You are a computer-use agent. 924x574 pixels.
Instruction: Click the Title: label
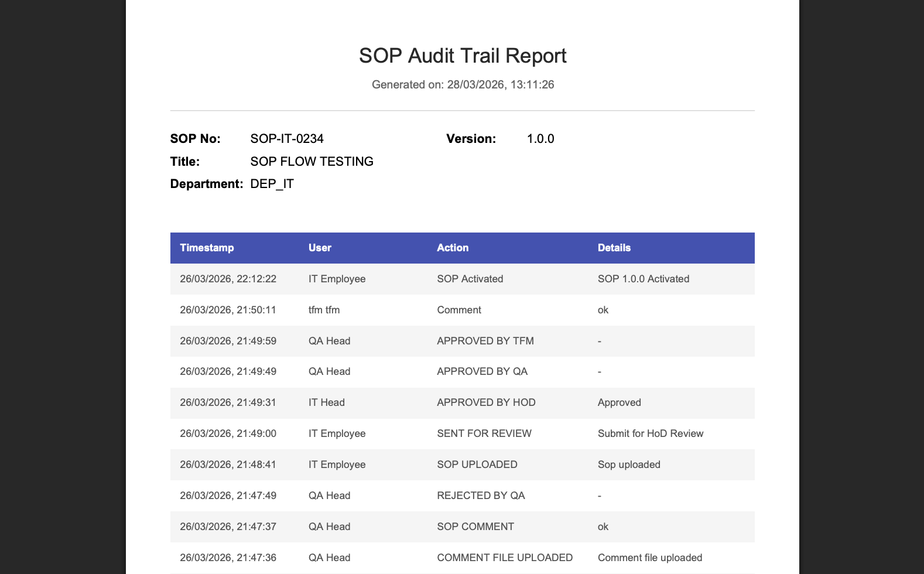pos(184,162)
